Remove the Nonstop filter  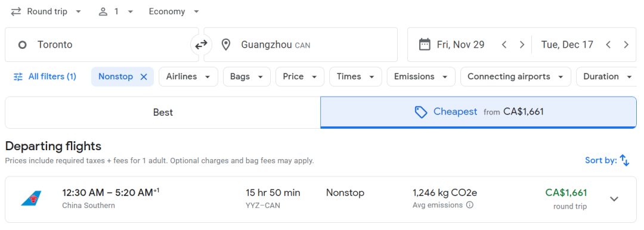pos(144,77)
